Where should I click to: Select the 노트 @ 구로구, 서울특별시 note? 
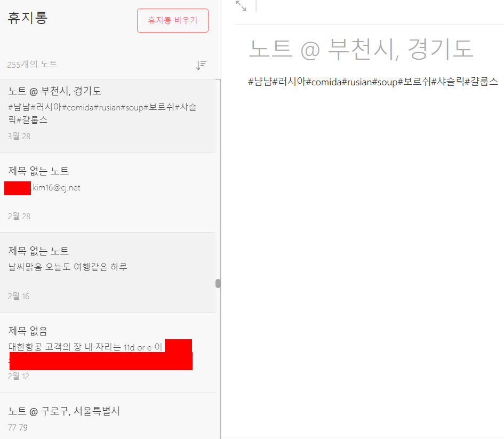click(x=108, y=416)
